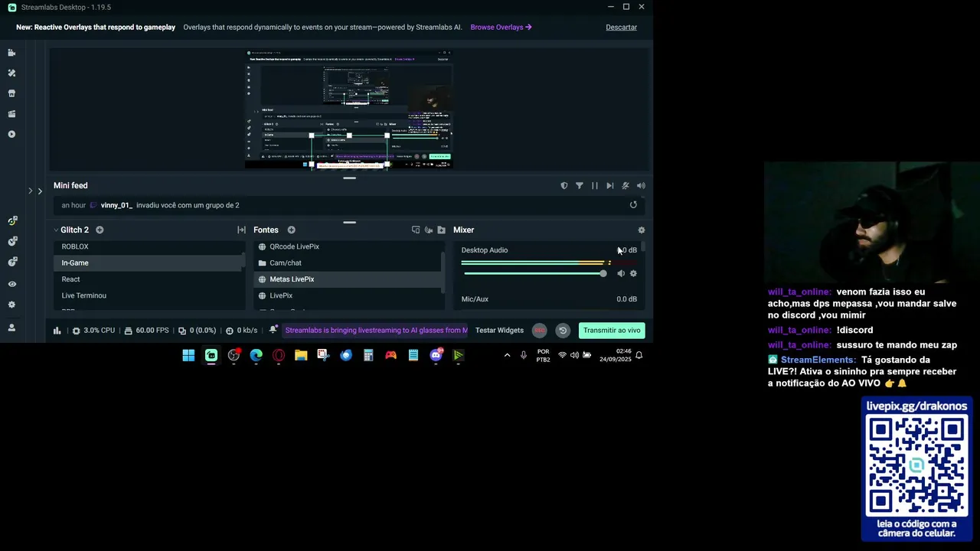
Task: Click dropped frames 0 (0.0%) entry
Action: pyautogui.click(x=197, y=331)
